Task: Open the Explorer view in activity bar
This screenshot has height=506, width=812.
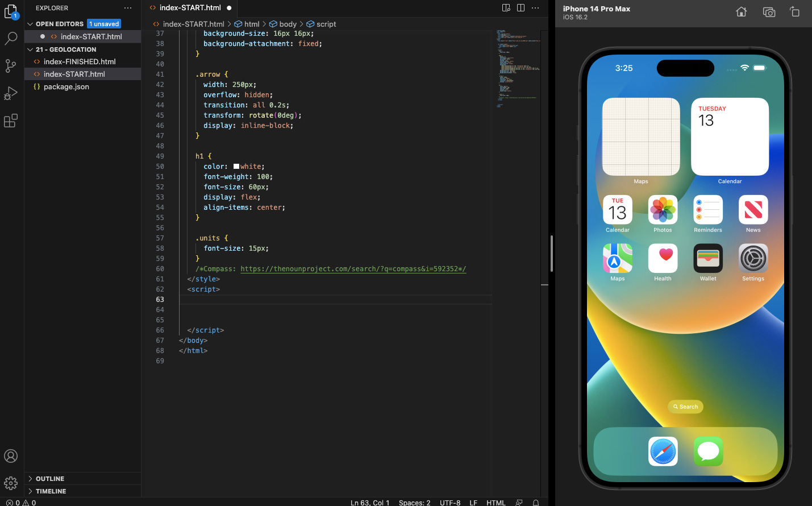Action: (x=11, y=11)
